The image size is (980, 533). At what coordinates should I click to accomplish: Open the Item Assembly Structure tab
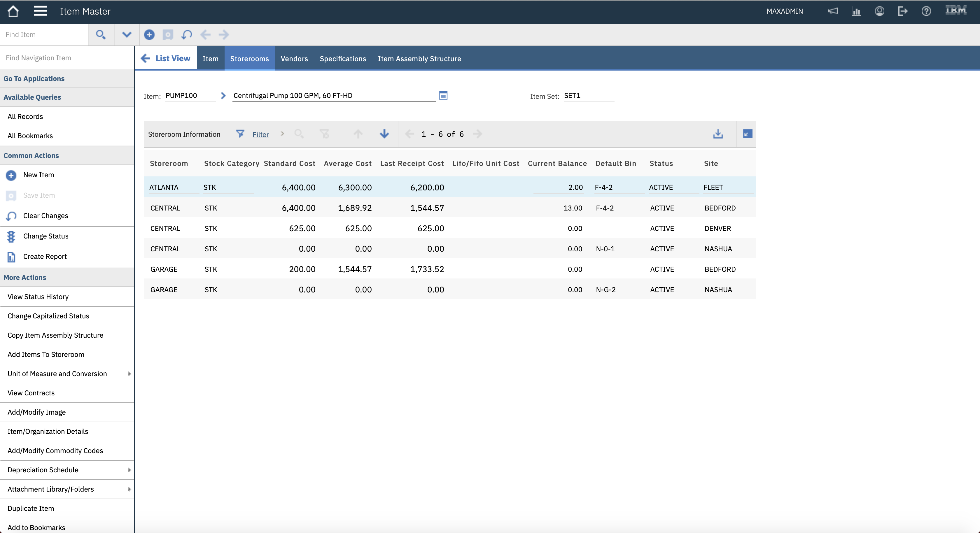[x=419, y=59]
